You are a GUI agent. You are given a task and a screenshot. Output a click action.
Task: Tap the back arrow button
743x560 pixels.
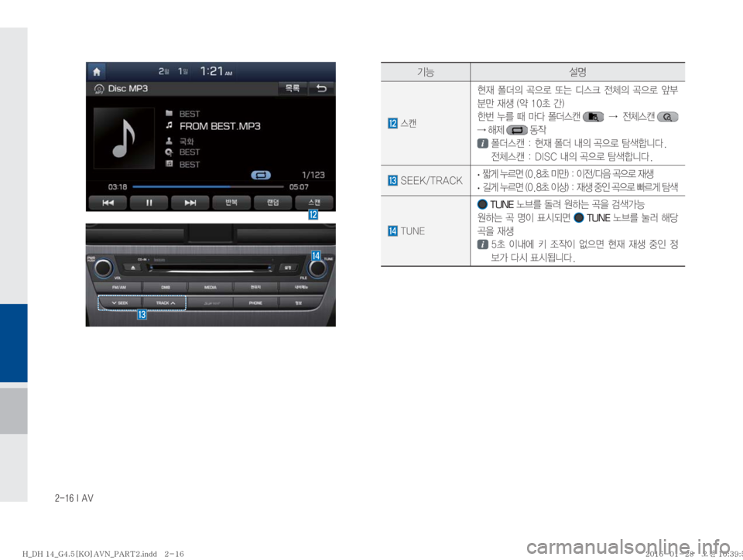pos(321,88)
